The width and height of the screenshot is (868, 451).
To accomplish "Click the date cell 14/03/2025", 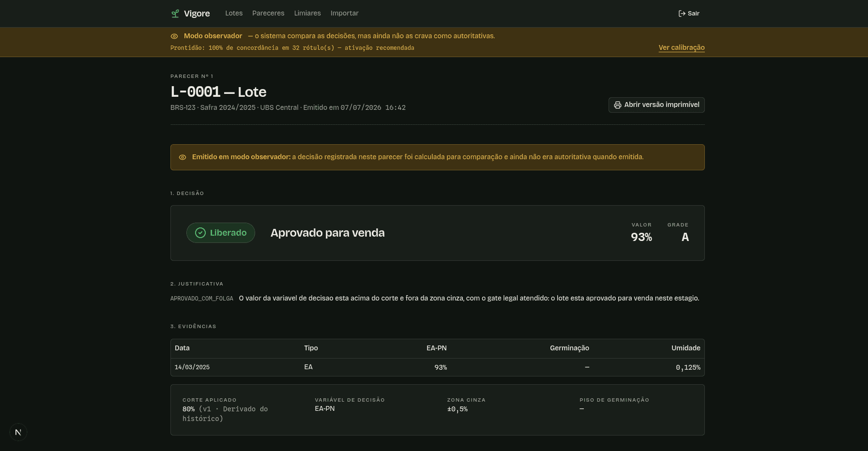I will click(x=192, y=367).
